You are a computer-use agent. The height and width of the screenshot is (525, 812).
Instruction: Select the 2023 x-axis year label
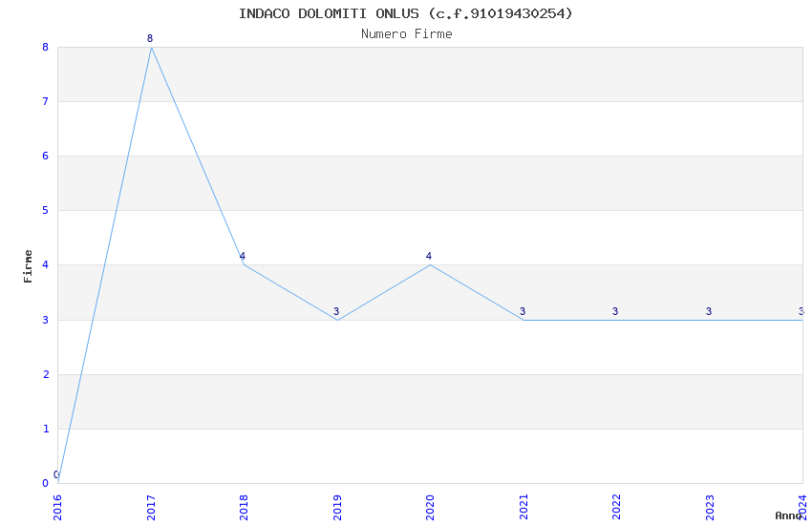(710, 508)
